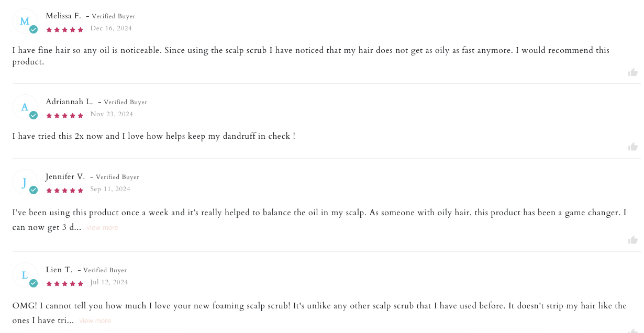The image size is (644, 333).
Task: Expand Lien T.'s review with view more
Action: pos(95,321)
